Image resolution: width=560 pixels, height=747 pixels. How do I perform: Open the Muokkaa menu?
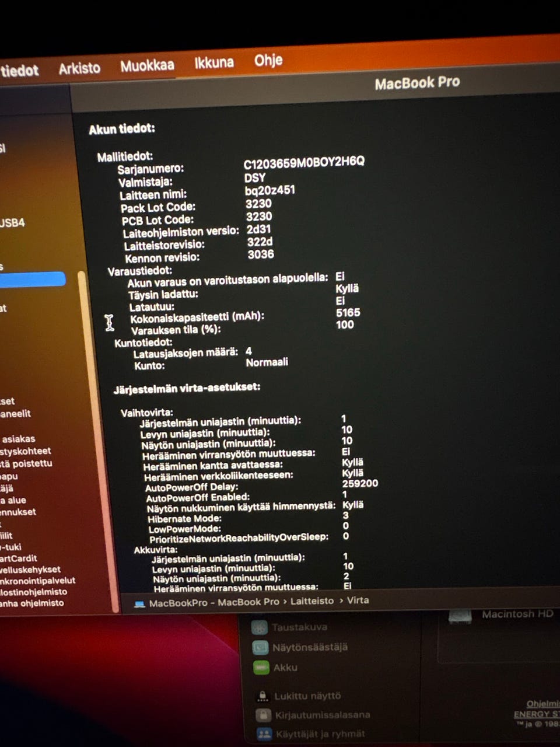147,65
